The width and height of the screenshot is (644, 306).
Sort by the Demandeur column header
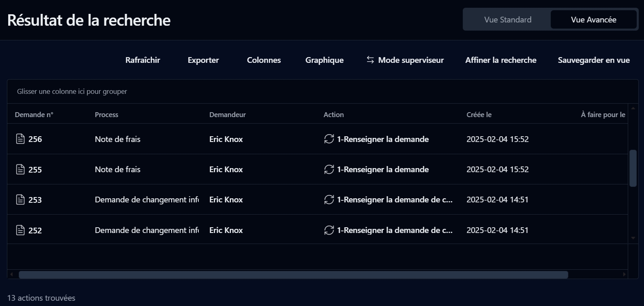click(227, 115)
